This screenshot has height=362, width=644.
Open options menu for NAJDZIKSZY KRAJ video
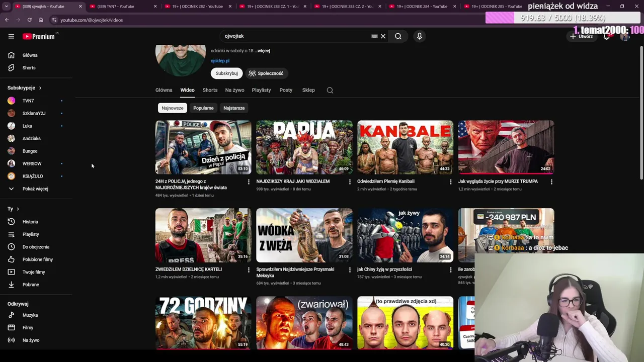(x=350, y=182)
